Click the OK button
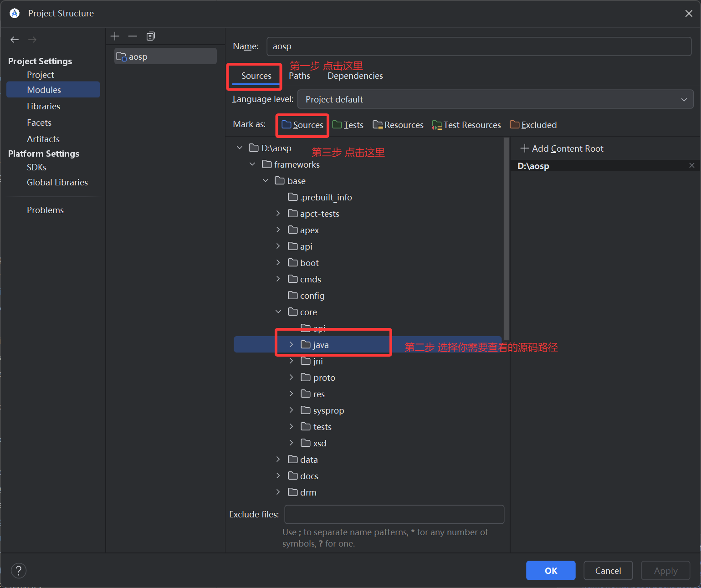This screenshot has width=701, height=588. click(x=551, y=570)
